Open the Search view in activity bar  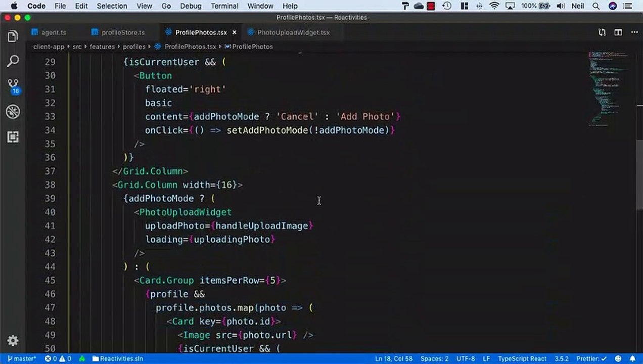(x=13, y=61)
